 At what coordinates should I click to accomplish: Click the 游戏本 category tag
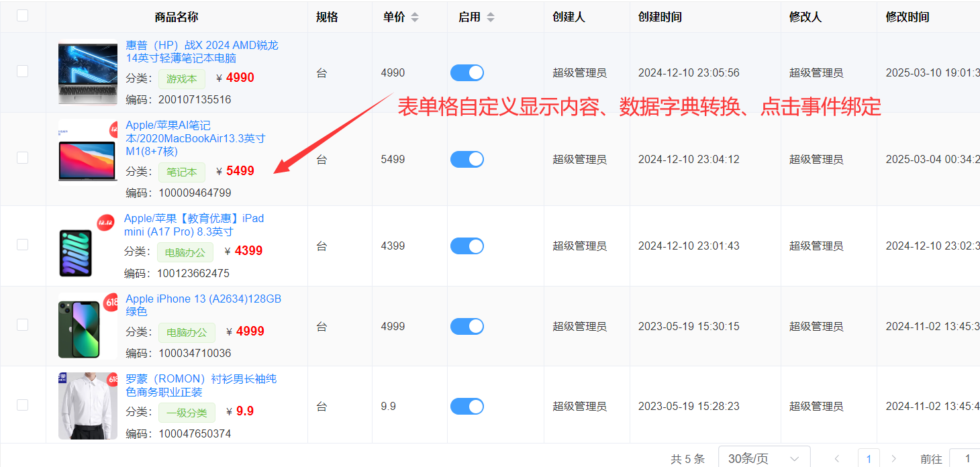coord(182,79)
